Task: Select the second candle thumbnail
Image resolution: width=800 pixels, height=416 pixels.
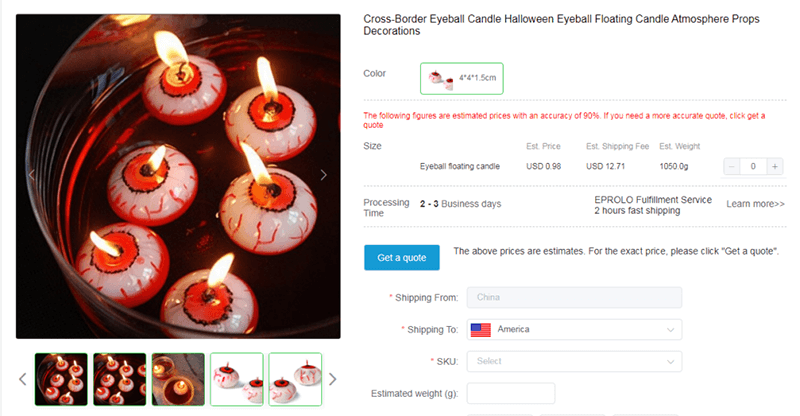Action: pyautogui.click(x=120, y=379)
